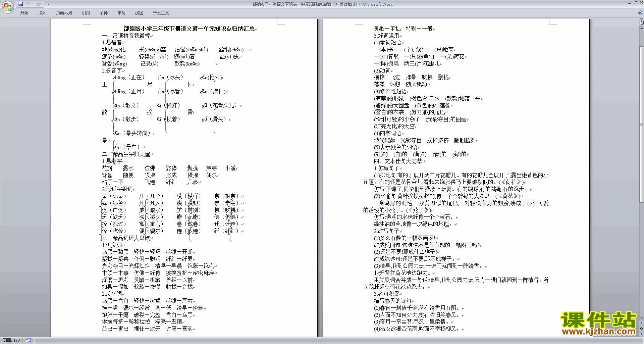Click the line 2.形近字组词
Image resolution: width=644 pixels, height=344 pixels.
(x=117, y=189)
